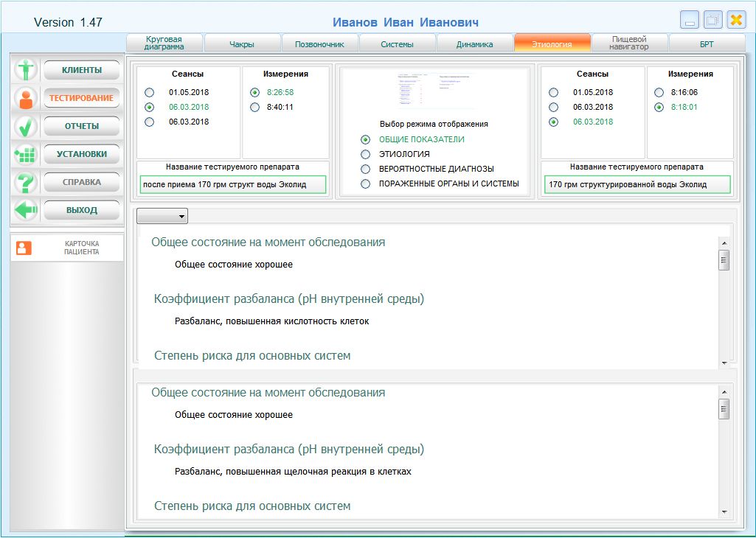Click the orange user icon beside ТЕСТИРОВАНИЕ
Screen dimensions: 756x538
pos(27,98)
